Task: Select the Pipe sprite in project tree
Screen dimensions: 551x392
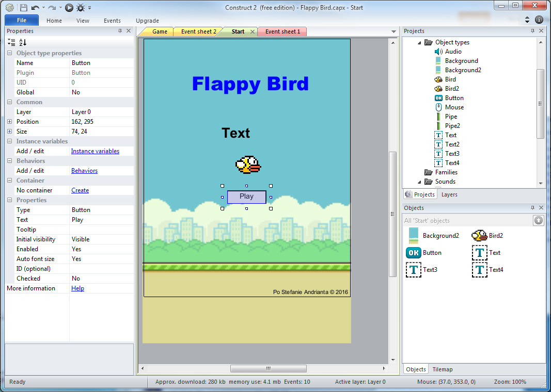Action: 451,117
